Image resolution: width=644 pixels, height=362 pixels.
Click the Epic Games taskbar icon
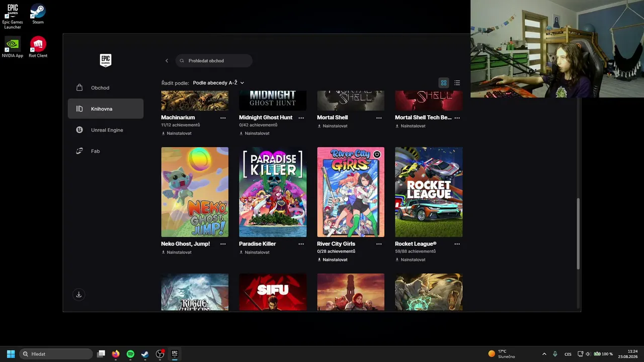click(x=175, y=354)
